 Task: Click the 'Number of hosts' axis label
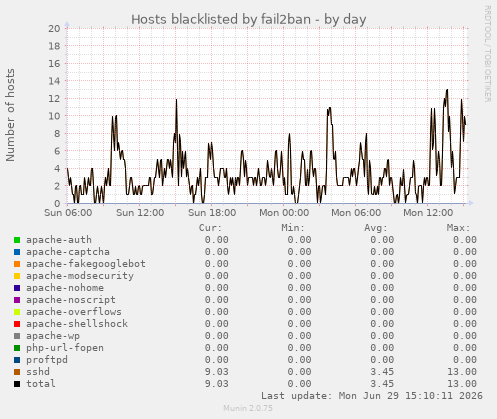click(10, 115)
